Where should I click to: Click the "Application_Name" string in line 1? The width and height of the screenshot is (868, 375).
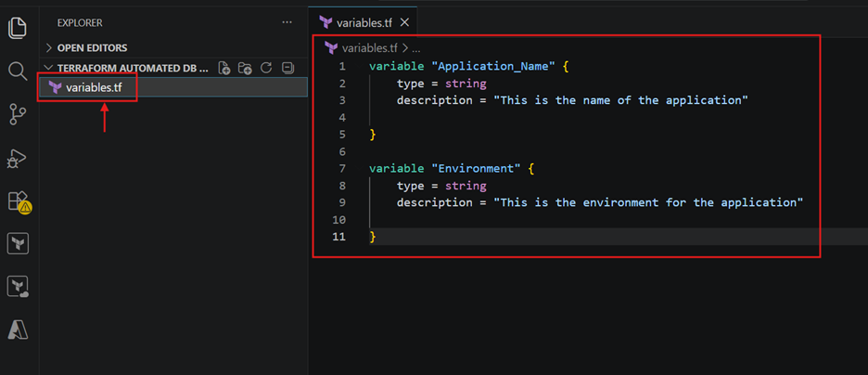(493, 67)
